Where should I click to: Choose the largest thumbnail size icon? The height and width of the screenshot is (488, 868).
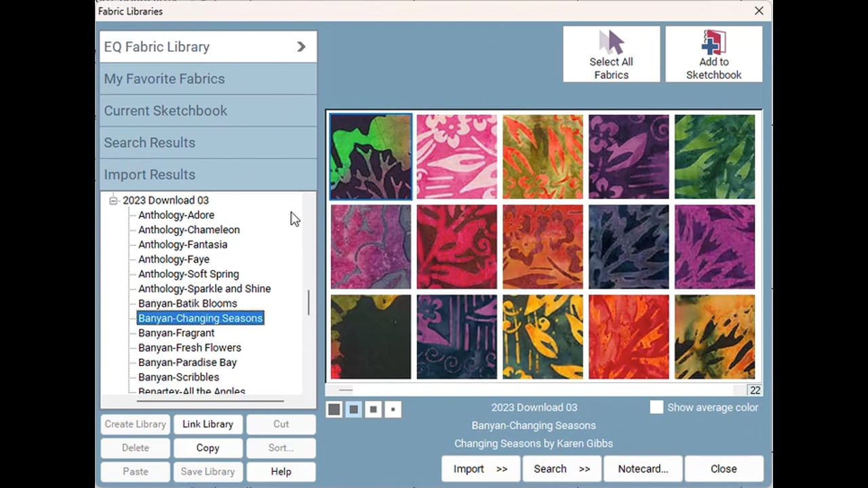pos(334,409)
